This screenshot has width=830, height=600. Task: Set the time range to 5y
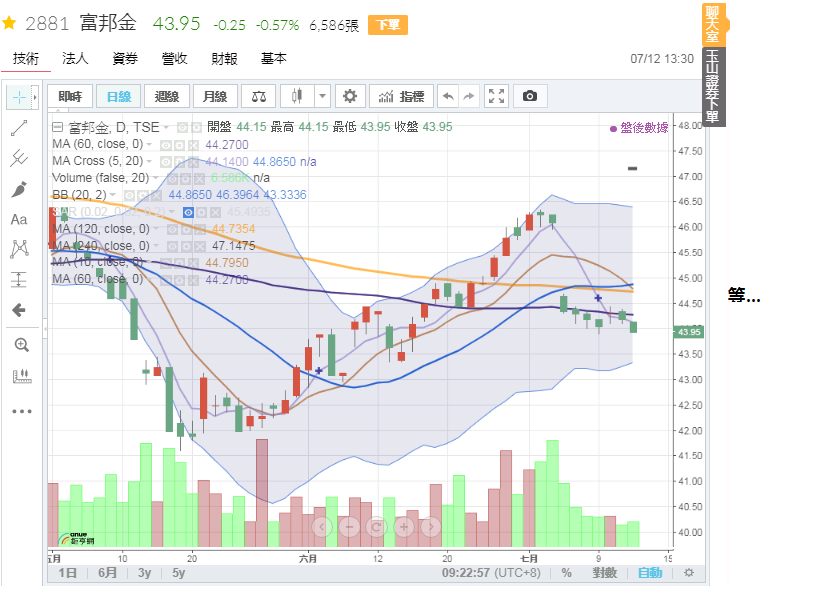(178, 573)
